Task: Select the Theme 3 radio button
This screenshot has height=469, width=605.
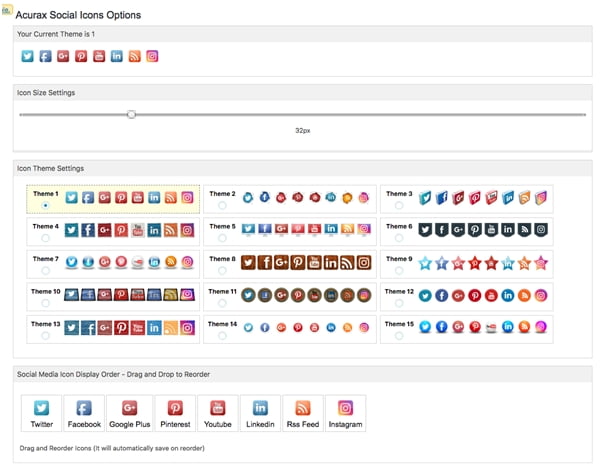Action: click(x=399, y=205)
